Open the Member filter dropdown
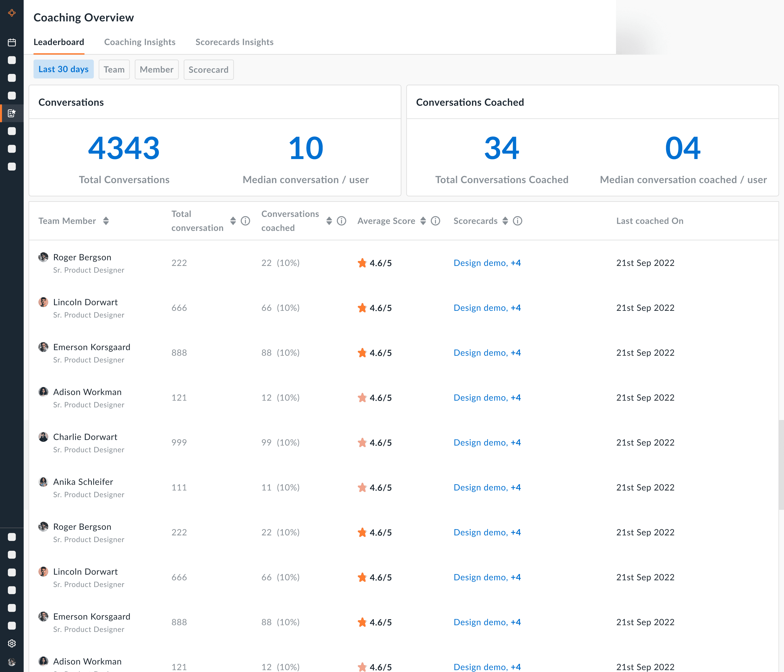The height and width of the screenshot is (672, 784). coord(156,70)
